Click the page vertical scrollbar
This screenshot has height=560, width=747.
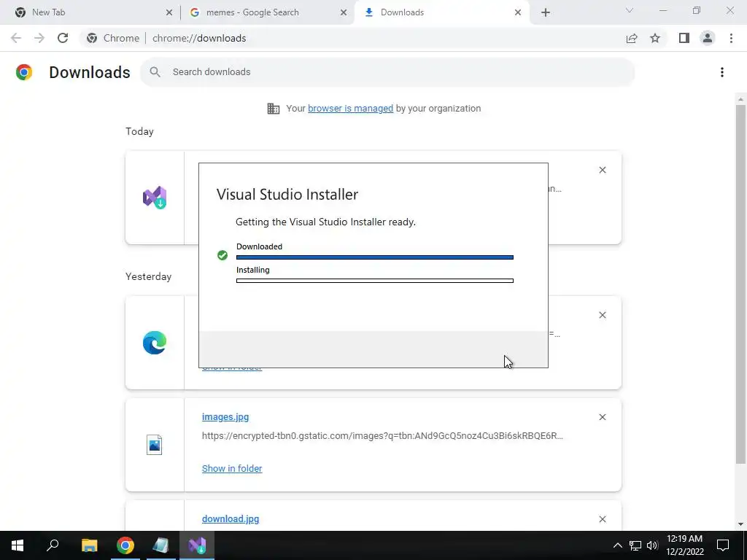coord(740,284)
